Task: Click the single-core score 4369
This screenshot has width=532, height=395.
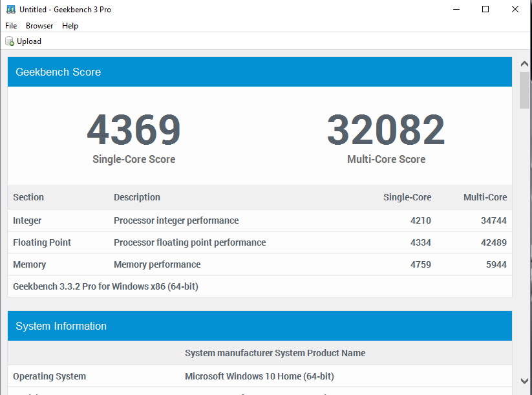Action: point(134,130)
